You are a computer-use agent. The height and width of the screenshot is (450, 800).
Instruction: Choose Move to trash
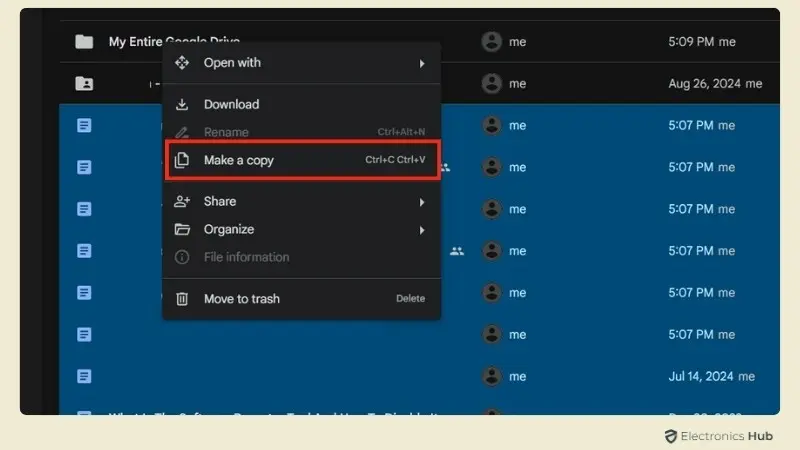click(302, 298)
